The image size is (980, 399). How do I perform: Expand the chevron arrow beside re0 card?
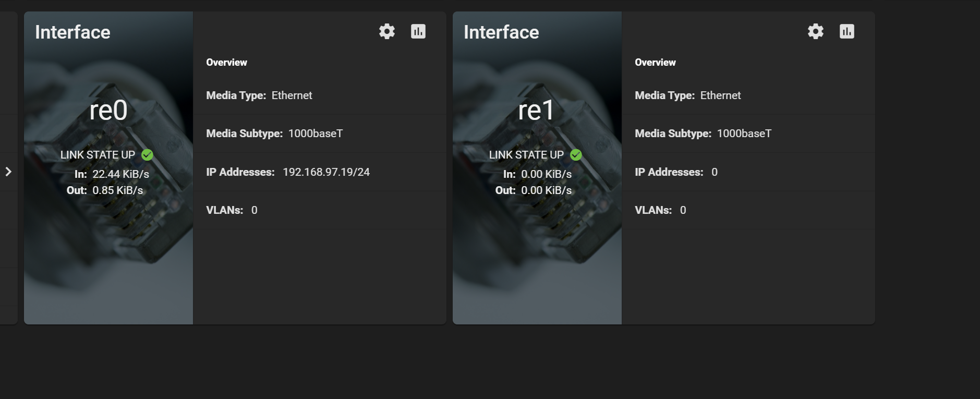coord(8,172)
